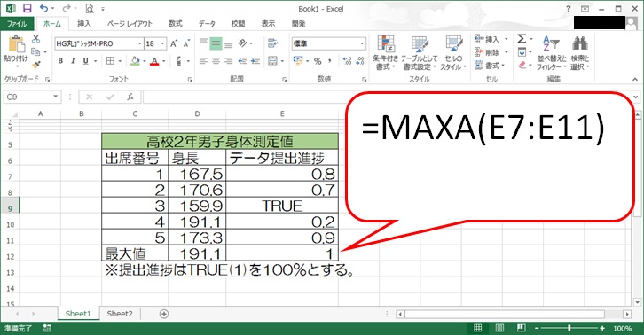Toggle Bold formatting
644x335 pixels.
[60, 61]
